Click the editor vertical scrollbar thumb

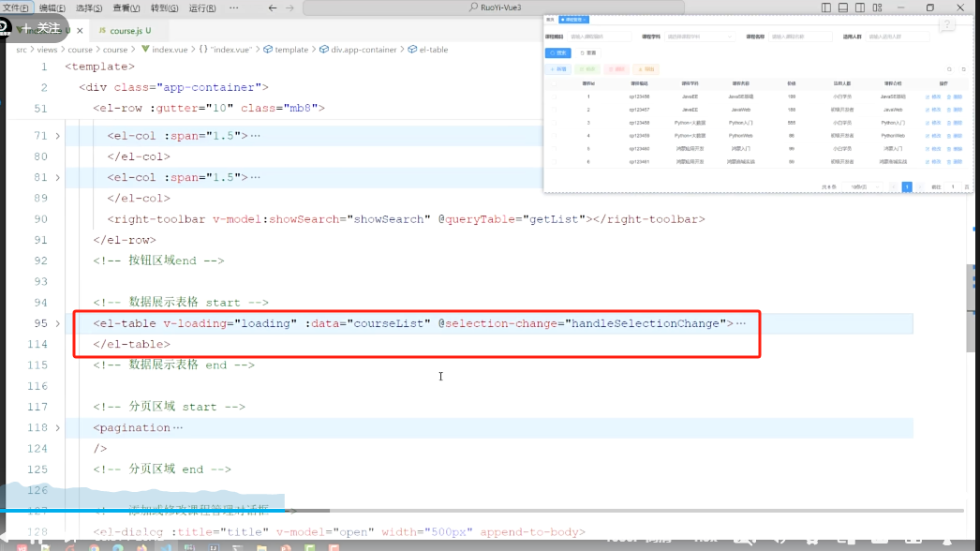coord(970,308)
